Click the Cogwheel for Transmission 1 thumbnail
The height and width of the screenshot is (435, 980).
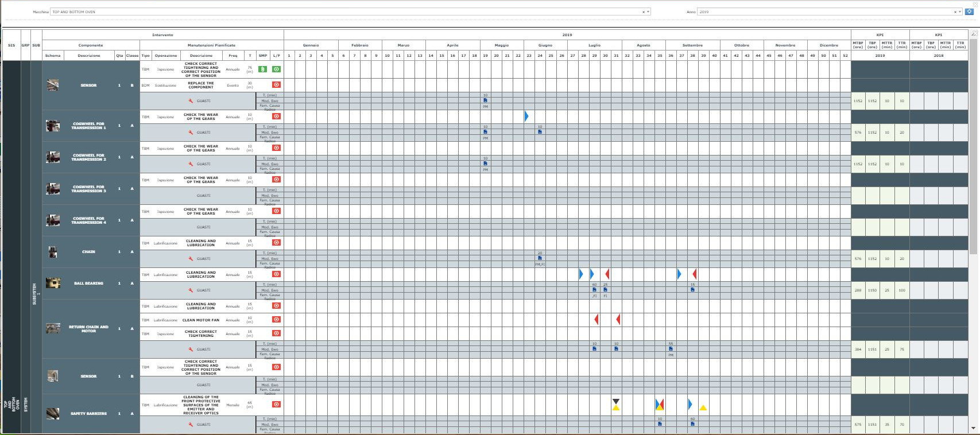click(x=53, y=126)
